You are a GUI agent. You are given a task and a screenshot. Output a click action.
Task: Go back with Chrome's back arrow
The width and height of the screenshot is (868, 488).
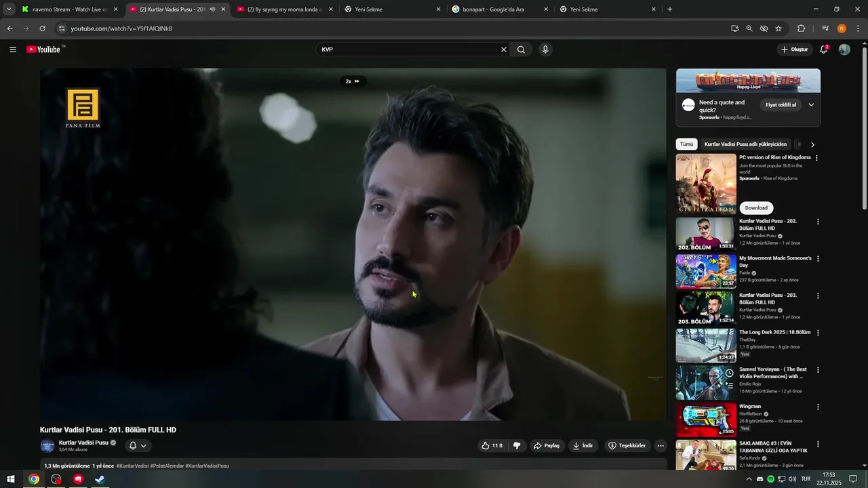[x=10, y=28]
